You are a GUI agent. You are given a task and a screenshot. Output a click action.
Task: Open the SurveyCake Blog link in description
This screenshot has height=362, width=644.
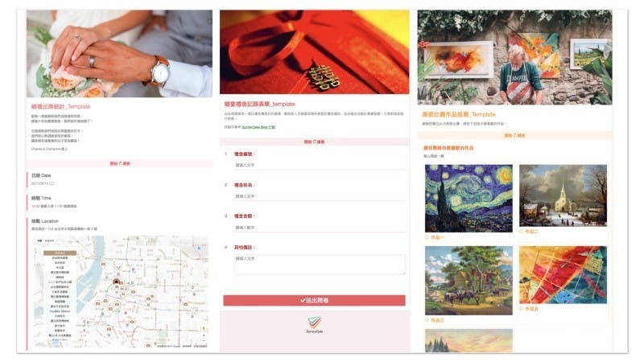[258, 127]
